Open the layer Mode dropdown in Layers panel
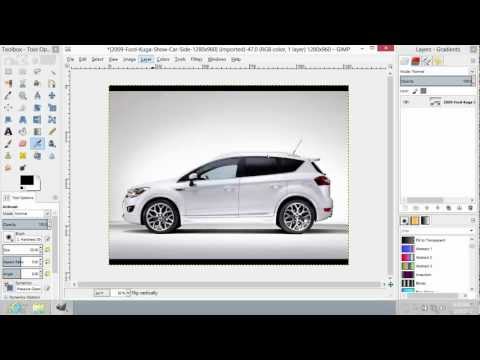480x360 pixels. [437, 71]
